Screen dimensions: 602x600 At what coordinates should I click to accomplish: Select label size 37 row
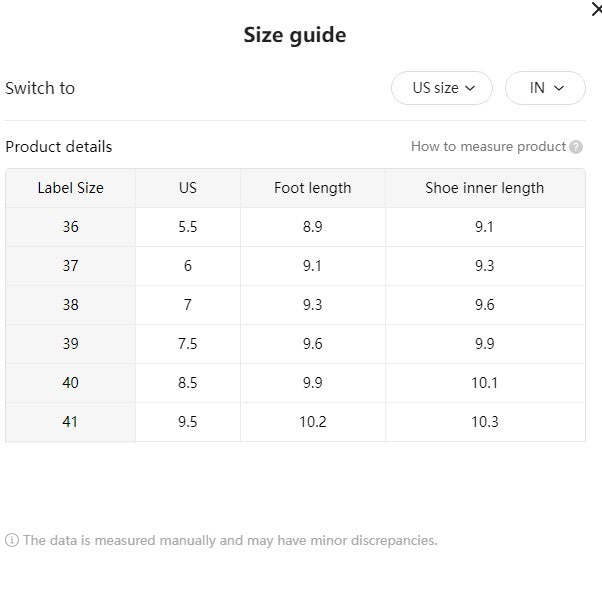click(x=295, y=266)
